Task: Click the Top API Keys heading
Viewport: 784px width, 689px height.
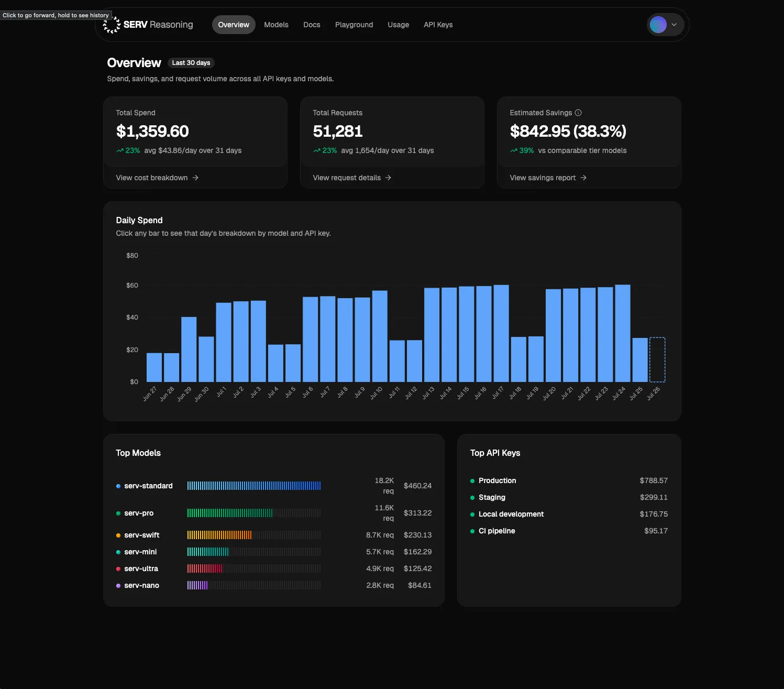Action: [495, 453]
